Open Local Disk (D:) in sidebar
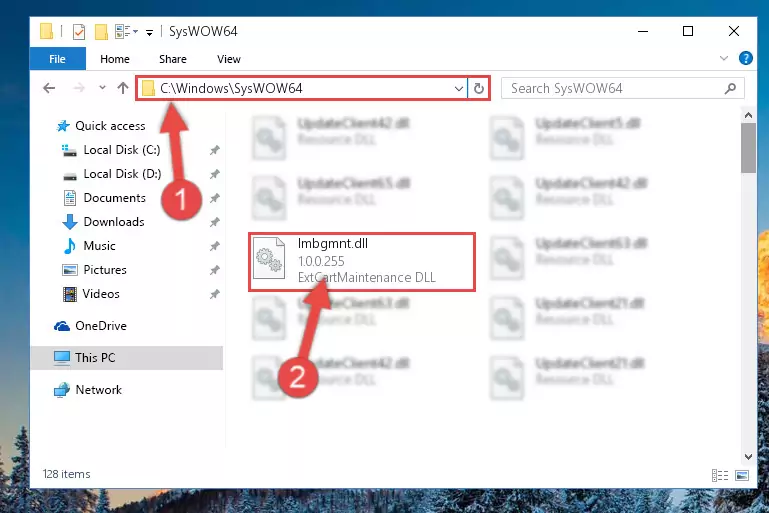The image size is (769, 513). [122, 174]
